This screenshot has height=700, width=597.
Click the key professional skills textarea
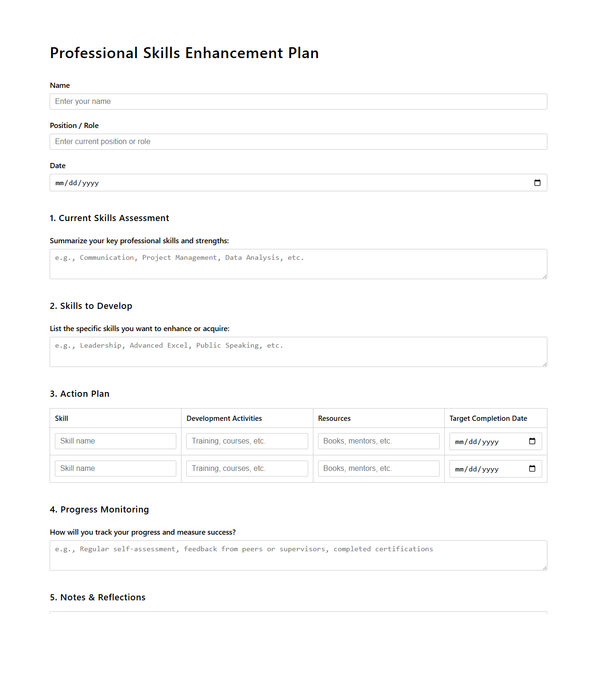click(298, 263)
